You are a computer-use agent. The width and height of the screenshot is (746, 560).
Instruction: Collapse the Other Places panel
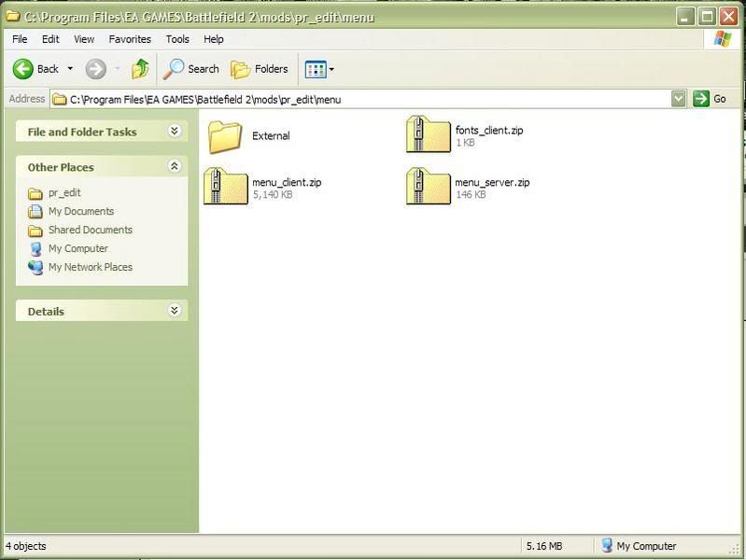pyautogui.click(x=174, y=166)
